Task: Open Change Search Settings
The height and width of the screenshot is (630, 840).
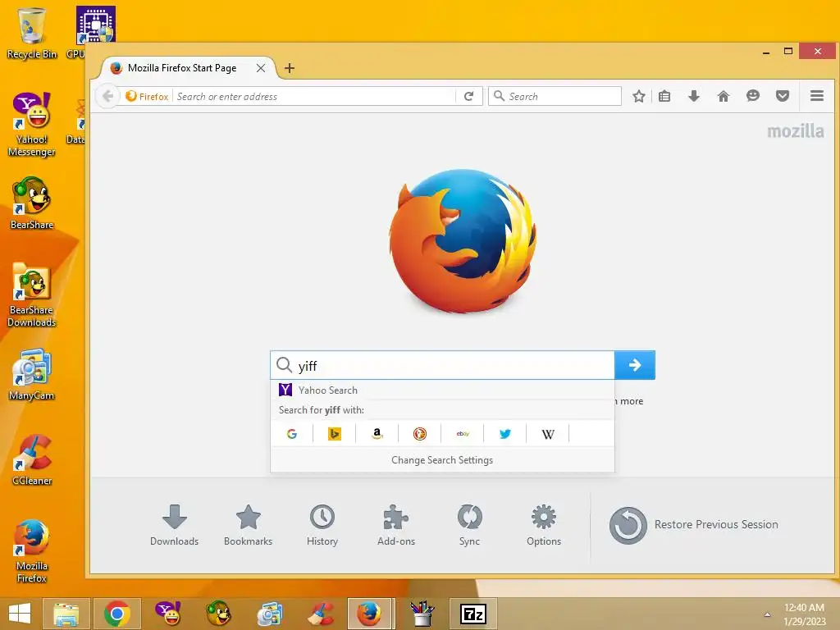Action: (x=442, y=460)
